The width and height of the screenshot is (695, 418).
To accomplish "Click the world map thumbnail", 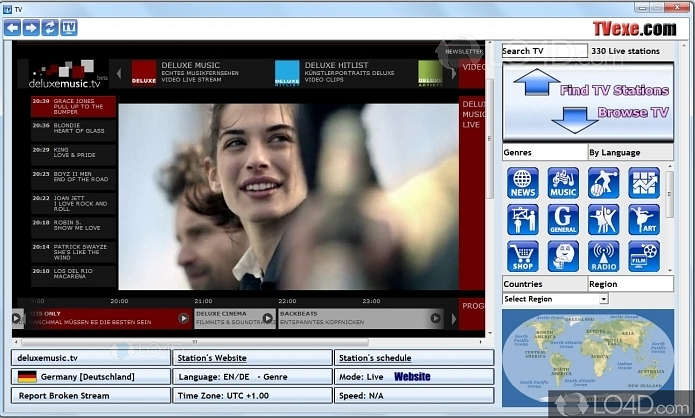I will pos(585,358).
